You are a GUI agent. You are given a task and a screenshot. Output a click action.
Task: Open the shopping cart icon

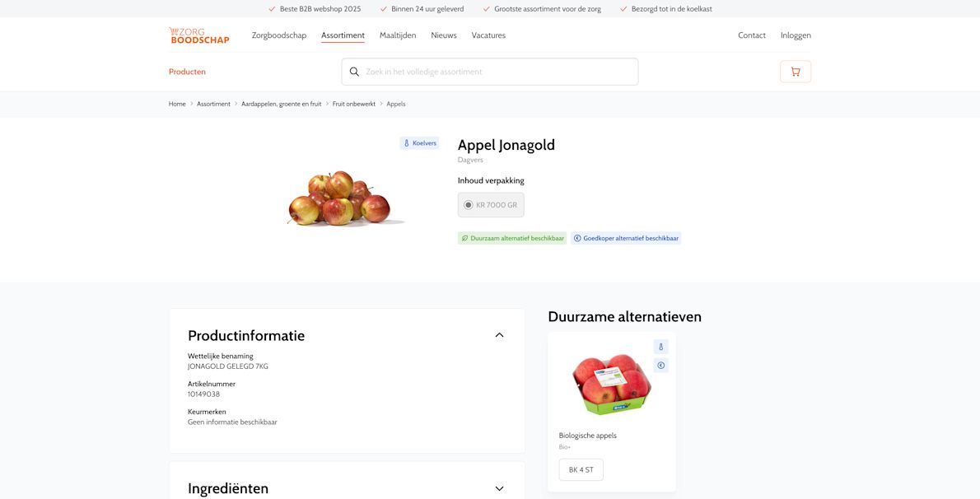(x=794, y=72)
